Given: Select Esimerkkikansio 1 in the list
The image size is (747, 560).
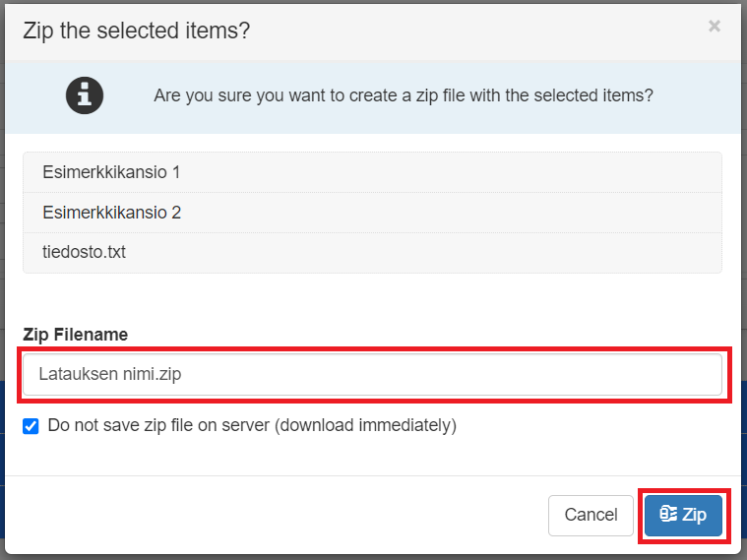Looking at the screenshot, I should coord(111,172).
